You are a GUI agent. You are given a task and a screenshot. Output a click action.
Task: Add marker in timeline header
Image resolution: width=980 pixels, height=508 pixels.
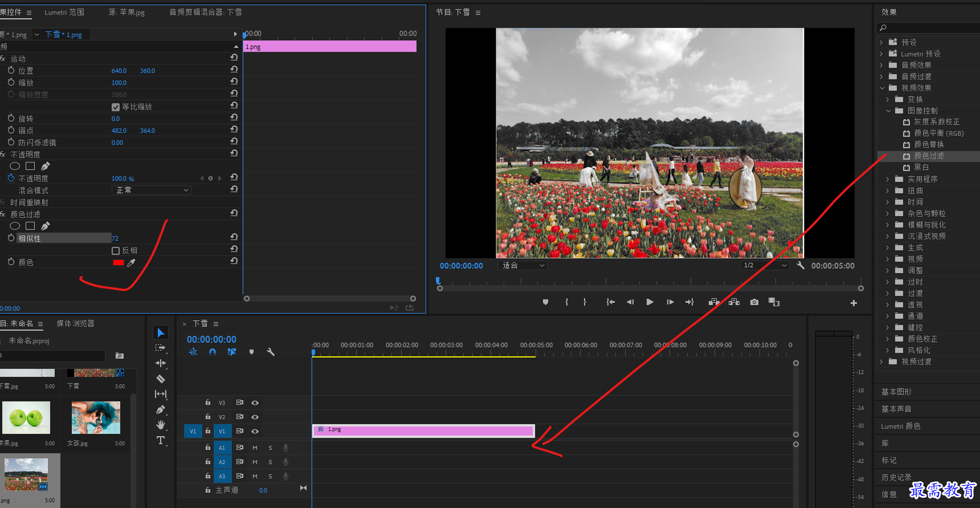(x=251, y=352)
